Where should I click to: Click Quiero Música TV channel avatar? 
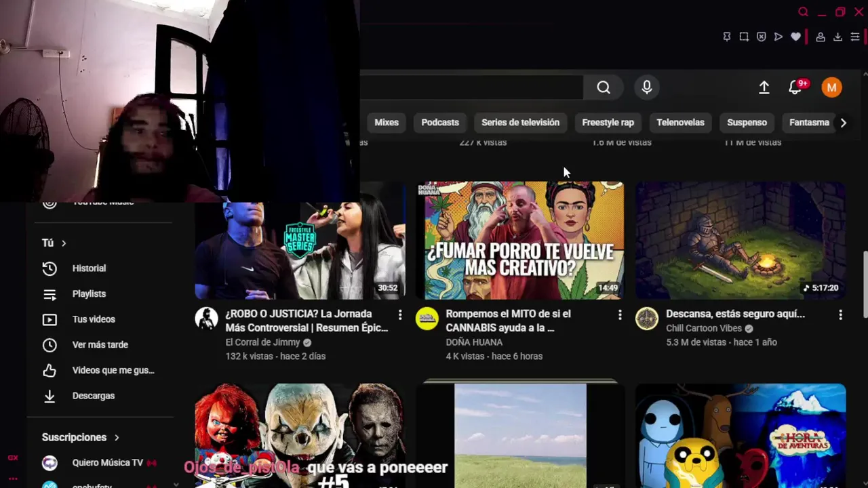[x=50, y=463]
